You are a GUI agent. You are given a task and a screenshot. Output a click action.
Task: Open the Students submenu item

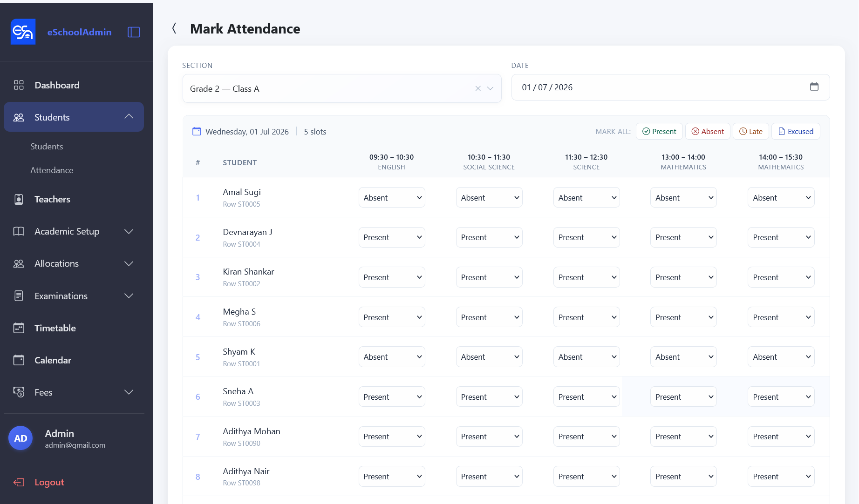(47, 147)
